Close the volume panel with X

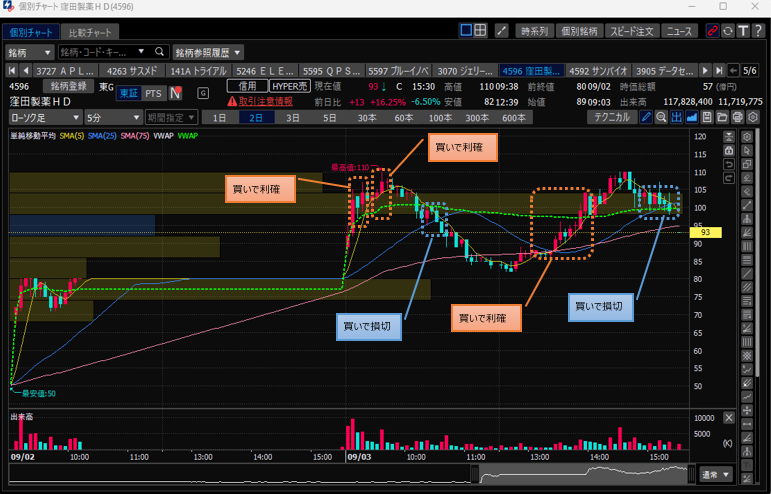coord(728,416)
